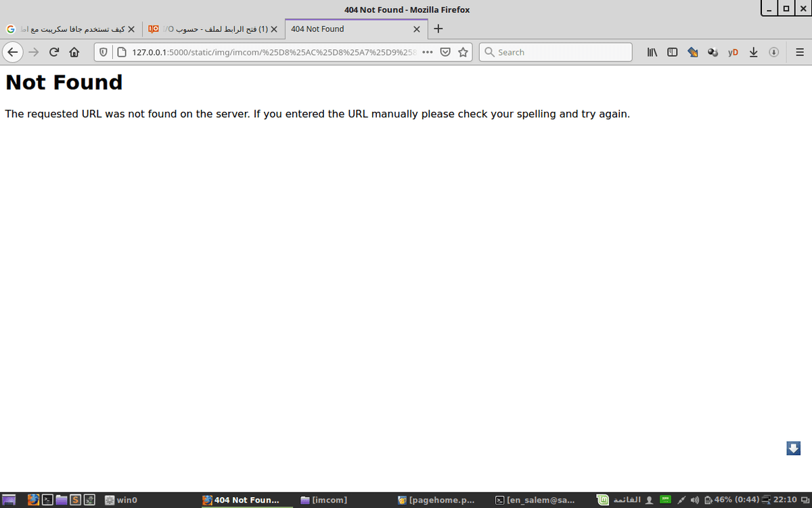Open the yD extension

(x=733, y=52)
